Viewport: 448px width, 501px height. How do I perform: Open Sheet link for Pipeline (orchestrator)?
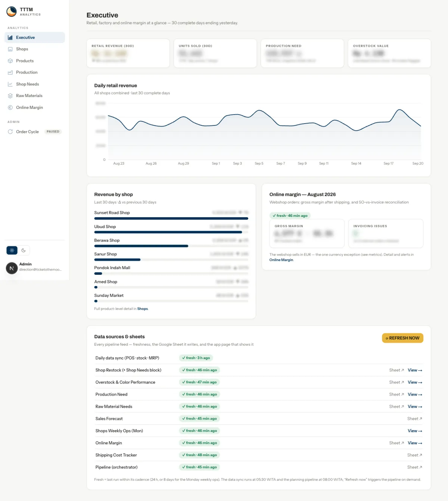coord(415,467)
